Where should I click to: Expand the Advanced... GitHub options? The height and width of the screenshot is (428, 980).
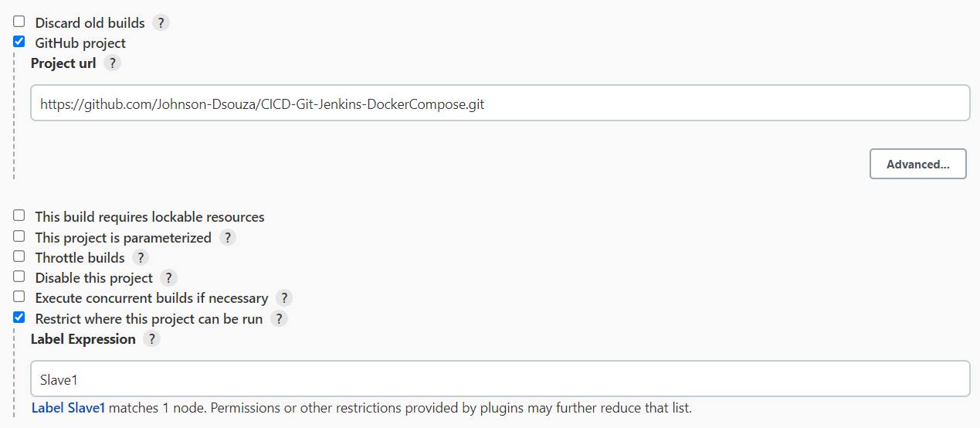[x=918, y=164]
